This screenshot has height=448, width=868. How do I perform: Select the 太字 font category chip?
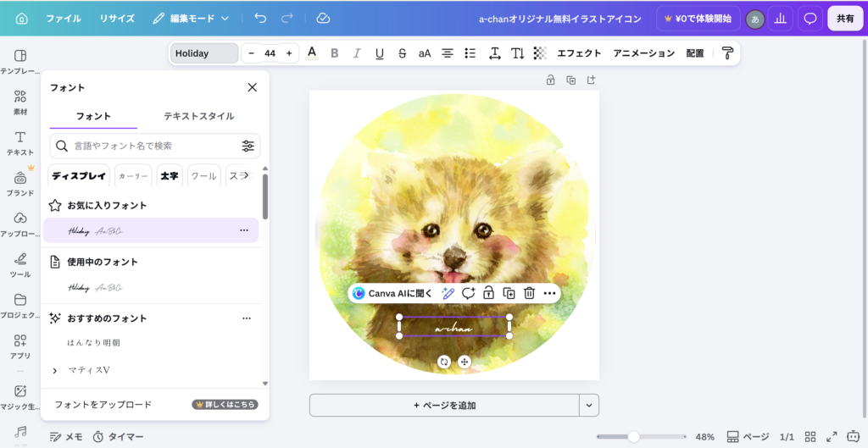pos(170,176)
